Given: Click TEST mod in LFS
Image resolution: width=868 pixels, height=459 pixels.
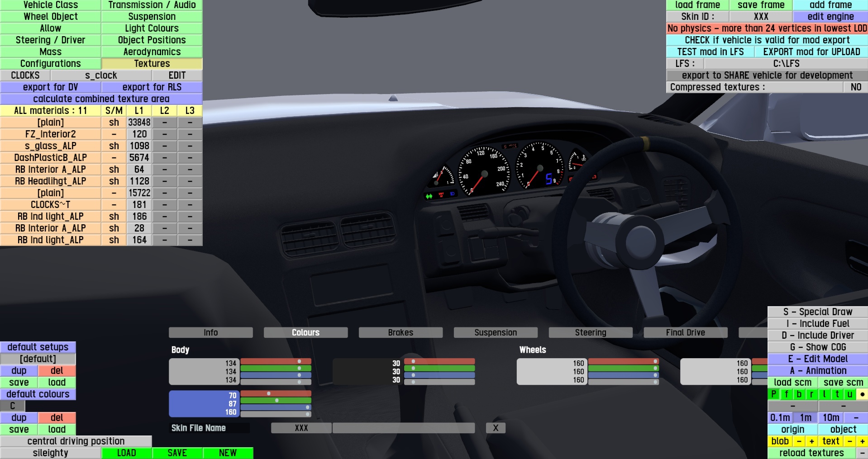Looking at the screenshot, I should [710, 52].
